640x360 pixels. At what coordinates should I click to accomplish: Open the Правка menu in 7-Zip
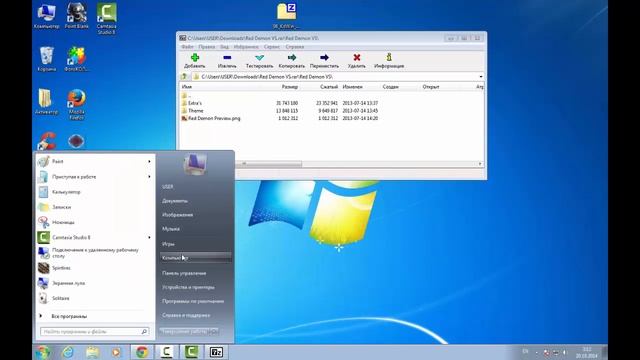tap(207, 47)
